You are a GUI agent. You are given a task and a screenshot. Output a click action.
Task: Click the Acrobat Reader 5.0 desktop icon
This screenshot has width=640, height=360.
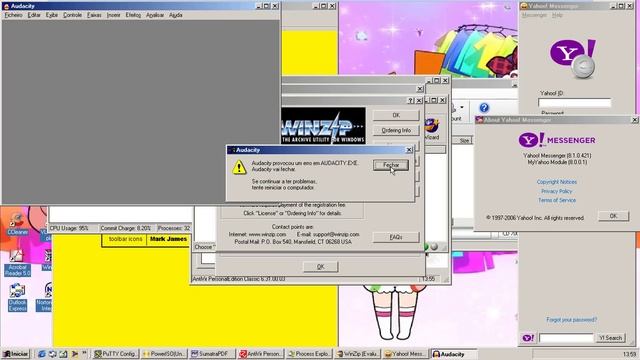[17, 263]
